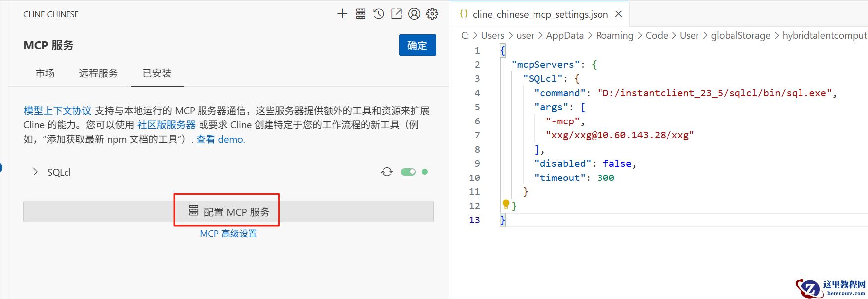Select the 已安装 tab
This screenshot has height=299, width=868.
pyautogui.click(x=157, y=73)
